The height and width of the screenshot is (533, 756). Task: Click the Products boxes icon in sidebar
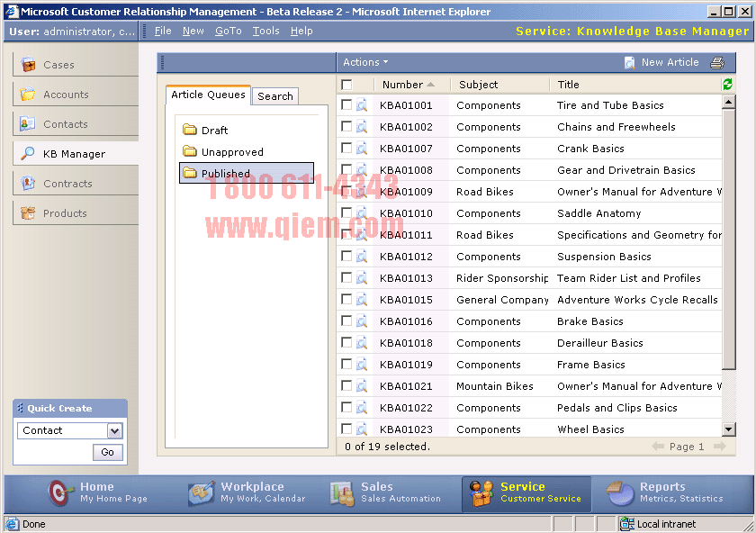click(28, 212)
